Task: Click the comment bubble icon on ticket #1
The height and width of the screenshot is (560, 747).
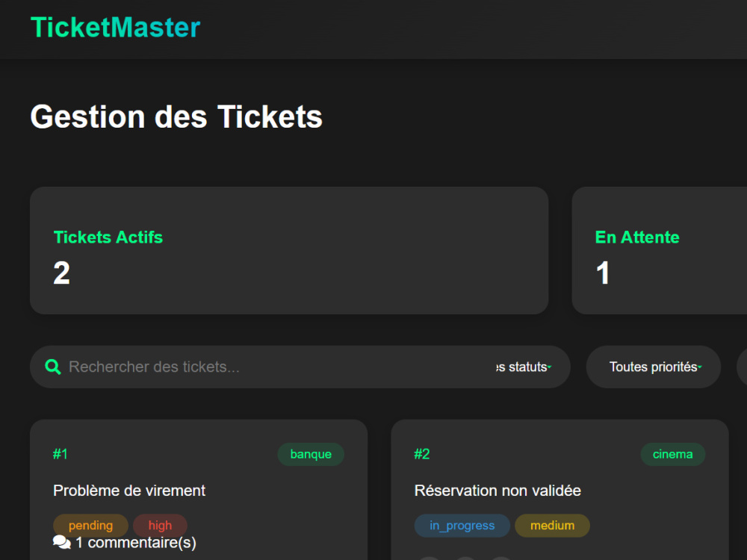Action: click(x=61, y=543)
